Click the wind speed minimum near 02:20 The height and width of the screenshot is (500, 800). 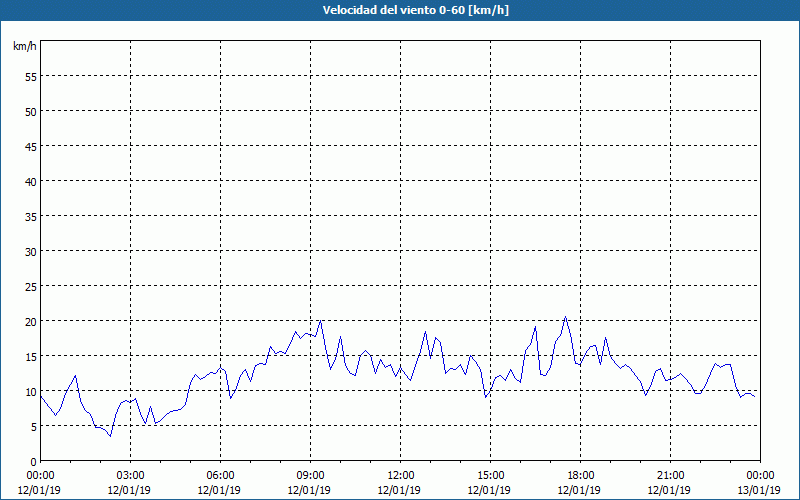tap(110, 436)
